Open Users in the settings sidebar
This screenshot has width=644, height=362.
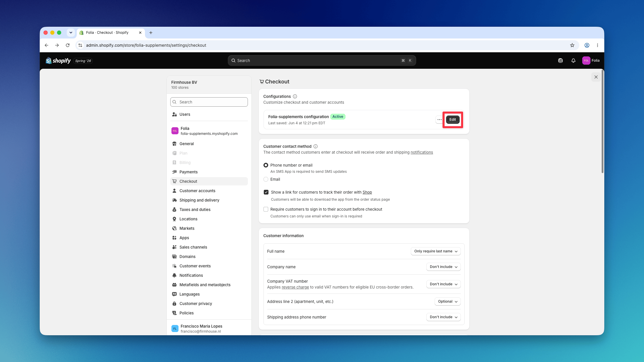click(209, 114)
